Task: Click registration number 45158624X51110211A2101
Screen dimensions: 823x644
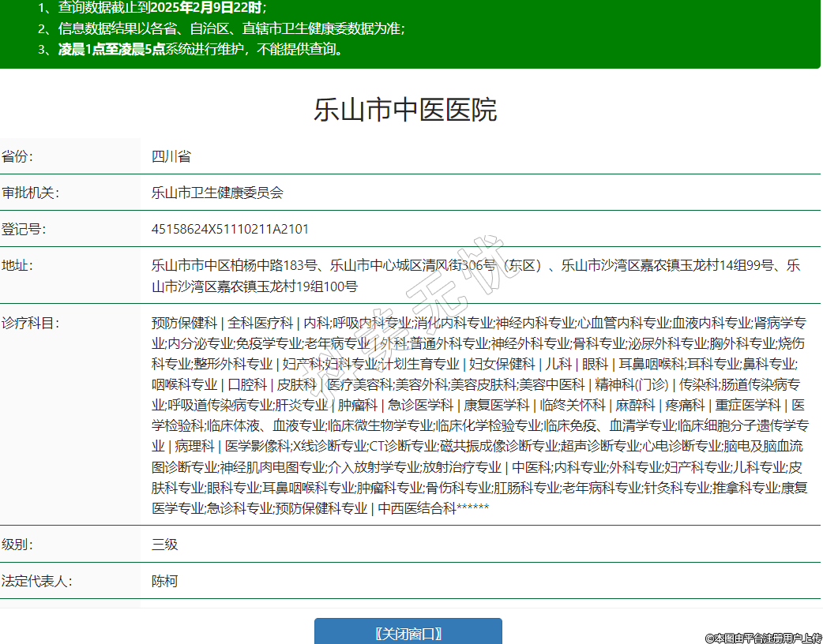Action: pos(230,229)
